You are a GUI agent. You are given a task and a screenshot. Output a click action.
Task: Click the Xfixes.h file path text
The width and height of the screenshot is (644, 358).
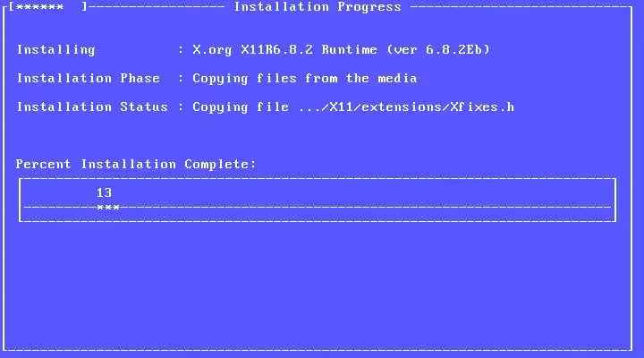(407, 107)
